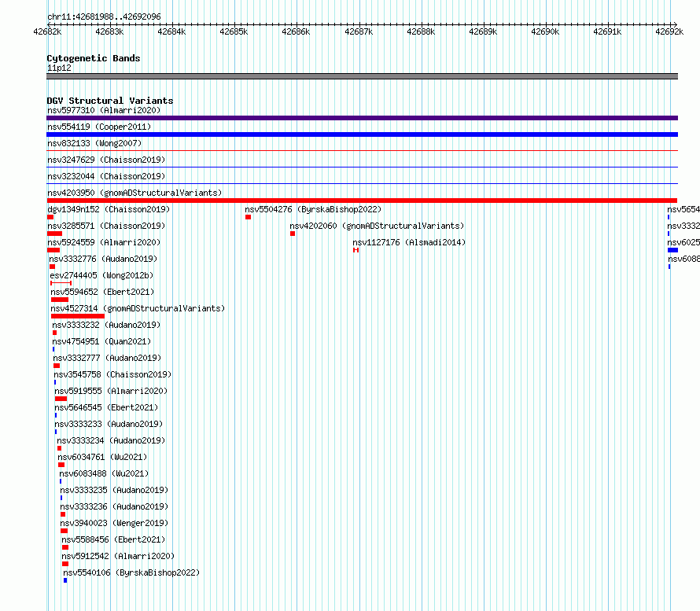The height and width of the screenshot is (611, 700).
Task: Click the 42691k ruler position
Action: 607,31
